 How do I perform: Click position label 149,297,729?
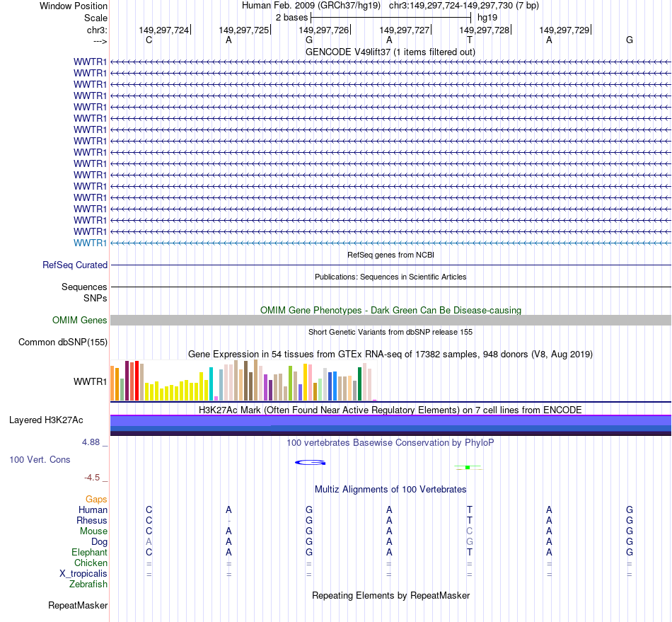(x=564, y=30)
